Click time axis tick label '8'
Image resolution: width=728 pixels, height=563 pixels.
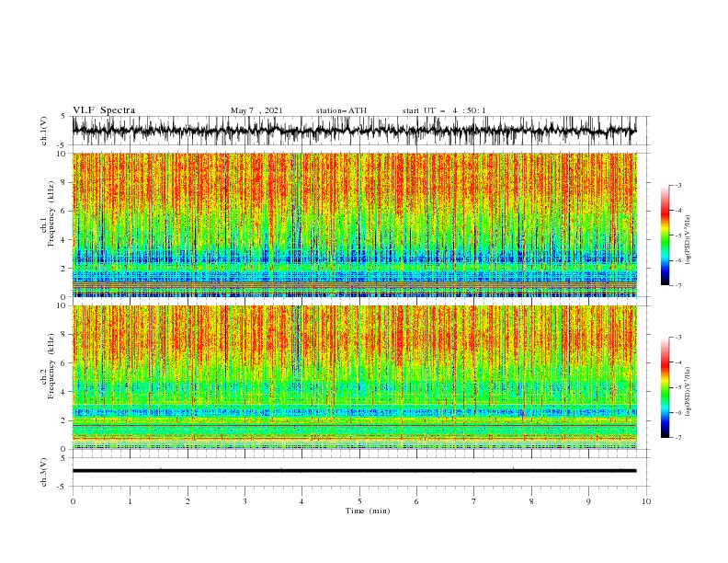coord(531,501)
